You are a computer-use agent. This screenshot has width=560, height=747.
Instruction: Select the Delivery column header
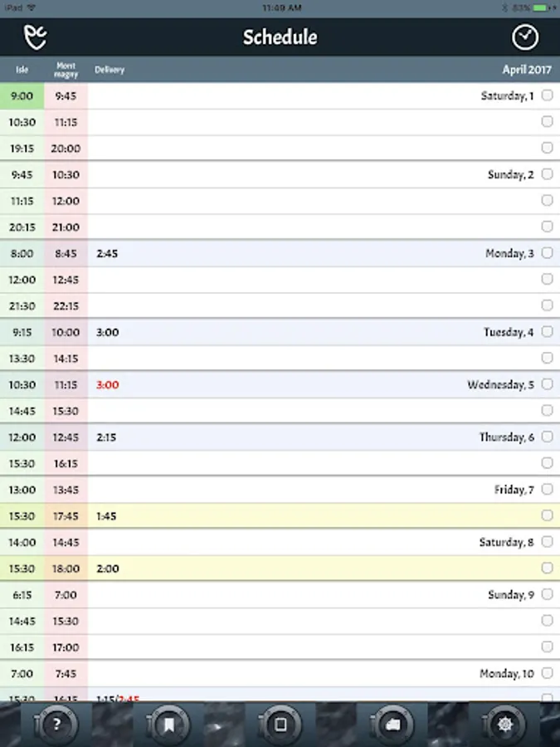click(110, 70)
